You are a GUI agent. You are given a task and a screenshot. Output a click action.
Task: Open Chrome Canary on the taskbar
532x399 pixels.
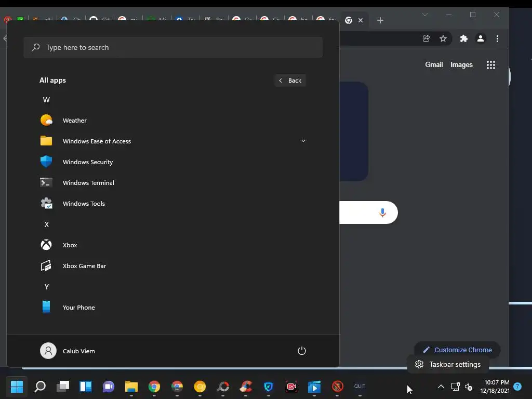pyautogui.click(x=200, y=387)
